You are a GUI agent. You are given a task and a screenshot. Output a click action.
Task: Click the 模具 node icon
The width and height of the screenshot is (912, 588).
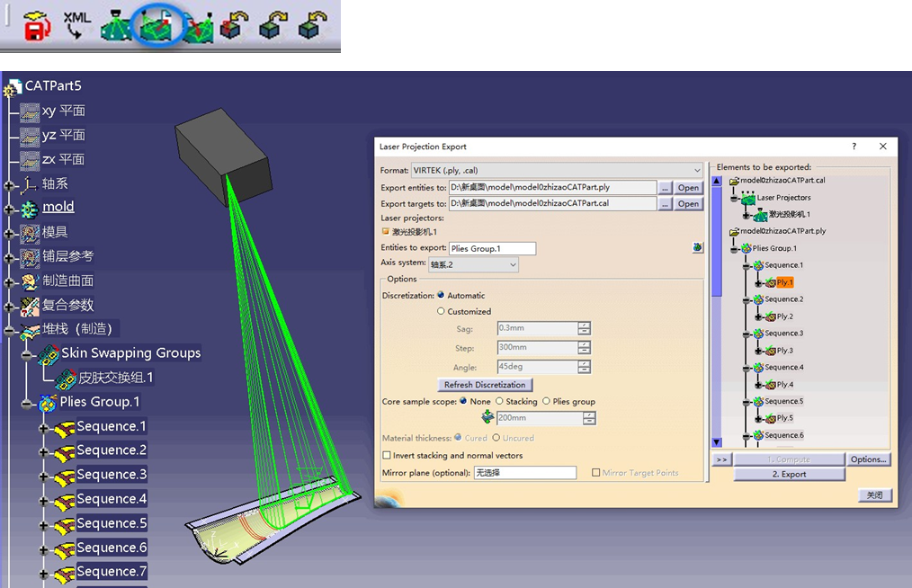click(29, 233)
